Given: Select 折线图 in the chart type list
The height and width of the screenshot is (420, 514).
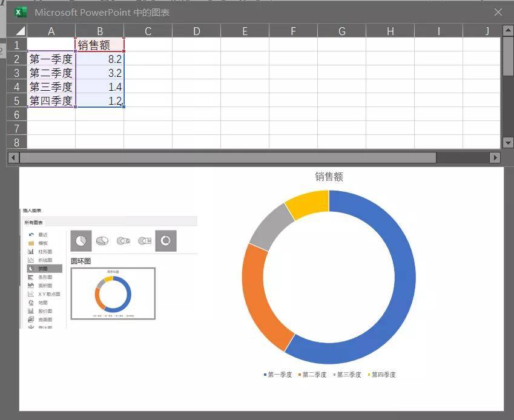Looking at the screenshot, I should 45,260.
